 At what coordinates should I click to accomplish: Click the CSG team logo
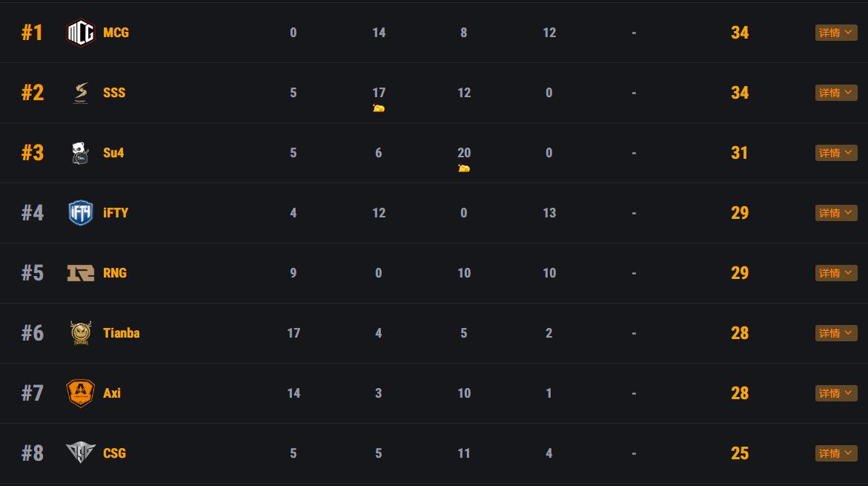click(x=81, y=453)
